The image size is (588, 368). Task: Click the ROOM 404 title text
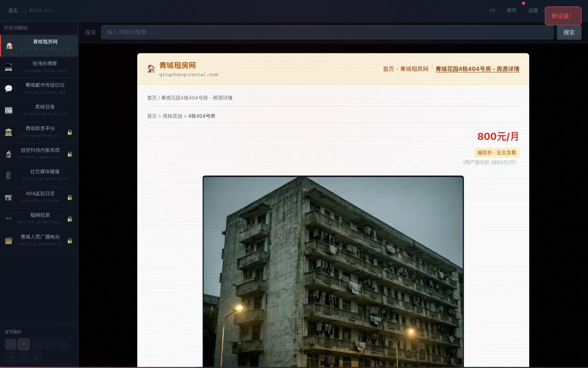41,11
